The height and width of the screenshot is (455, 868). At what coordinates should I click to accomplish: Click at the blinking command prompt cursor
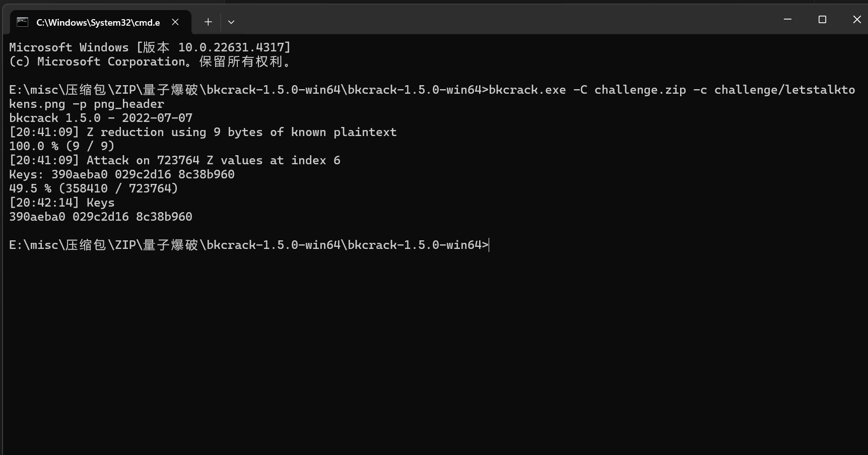pyautogui.click(x=489, y=245)
